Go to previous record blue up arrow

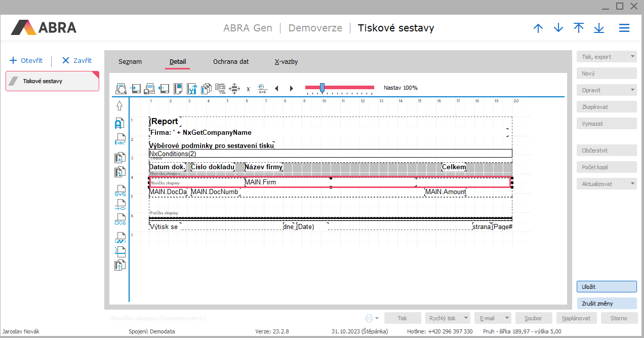538,28
